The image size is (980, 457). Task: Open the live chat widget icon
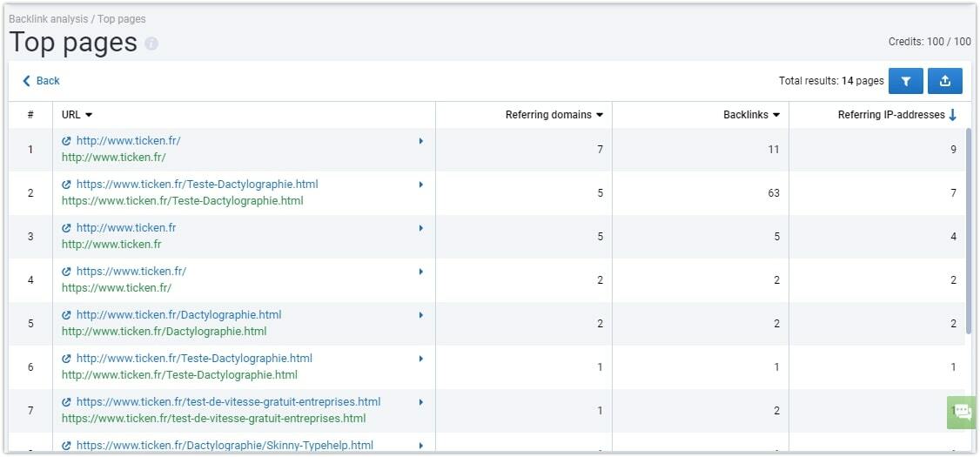(x=963, y=412)
